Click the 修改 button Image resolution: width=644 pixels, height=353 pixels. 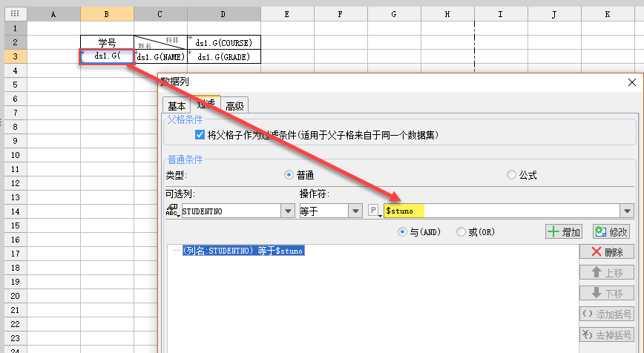pyautogui.click(x=611, y=232)
